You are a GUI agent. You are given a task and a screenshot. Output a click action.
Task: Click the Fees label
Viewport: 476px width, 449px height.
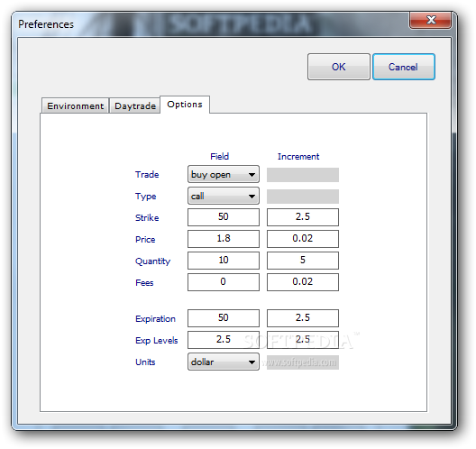tap(144, 283)
